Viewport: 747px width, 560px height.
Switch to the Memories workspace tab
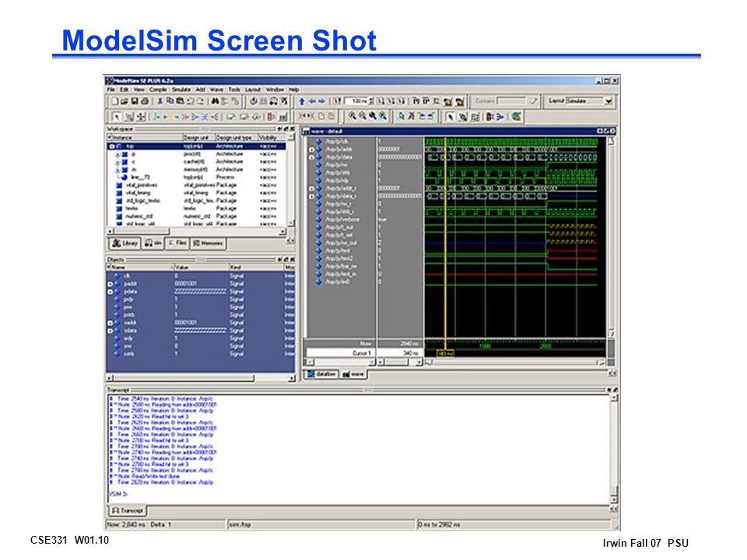pos(208,243)
